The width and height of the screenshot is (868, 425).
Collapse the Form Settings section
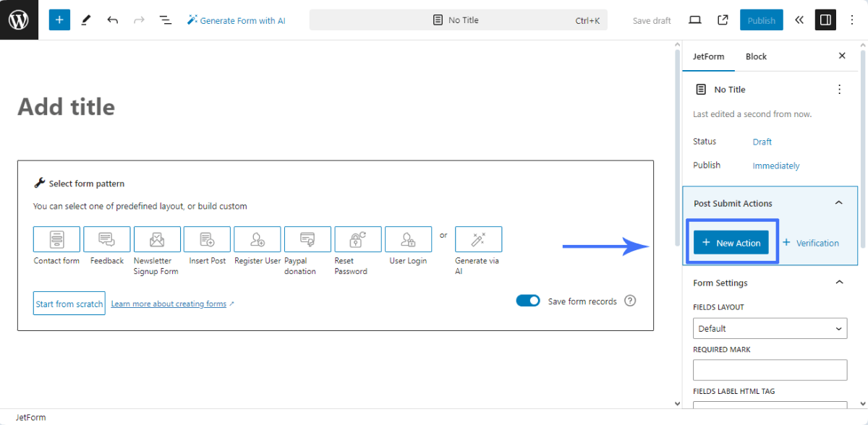pos(838,282)
